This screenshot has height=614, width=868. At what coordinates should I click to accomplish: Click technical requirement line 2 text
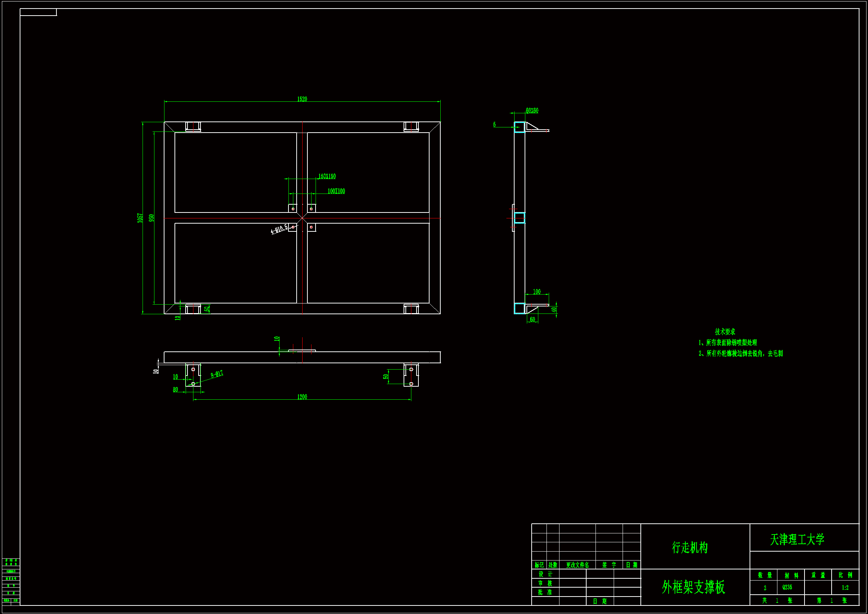[x=741, y=353]
